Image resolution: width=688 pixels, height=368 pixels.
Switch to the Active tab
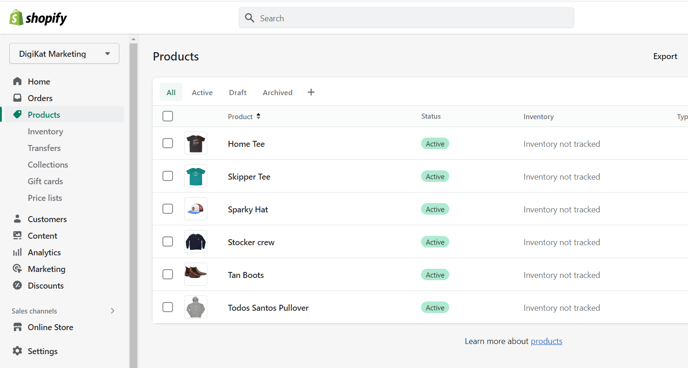click(202, 93)
